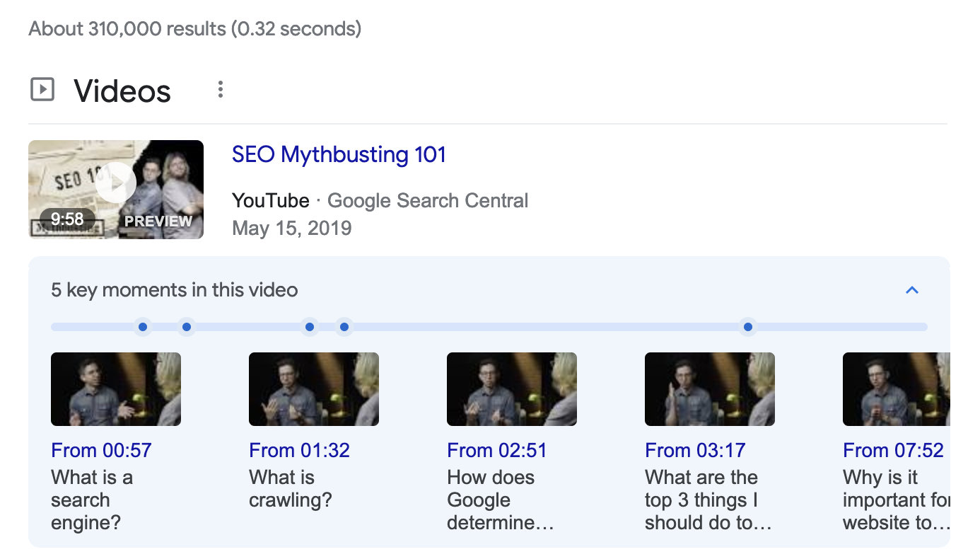Click the May 15, 2019 date text
The height and width of the screenshot is (559, 980).
pyautogui.click(x=291, y=228)
